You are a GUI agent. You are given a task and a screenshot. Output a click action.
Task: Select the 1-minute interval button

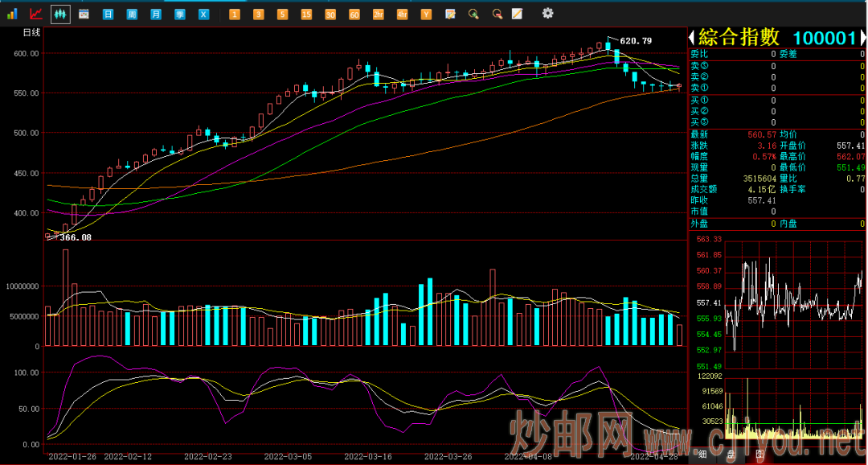(234, 14)
